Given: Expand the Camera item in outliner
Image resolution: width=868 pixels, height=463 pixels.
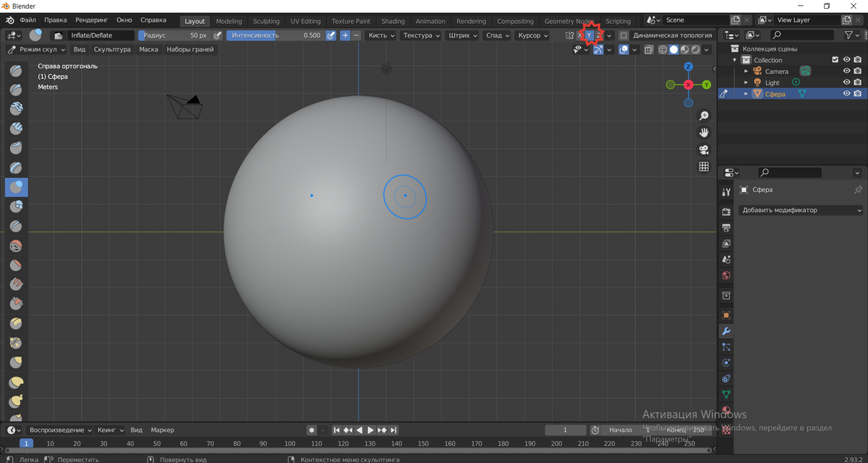Looking at the screenshot, I should pyautogui.click(x=746, y=72).
